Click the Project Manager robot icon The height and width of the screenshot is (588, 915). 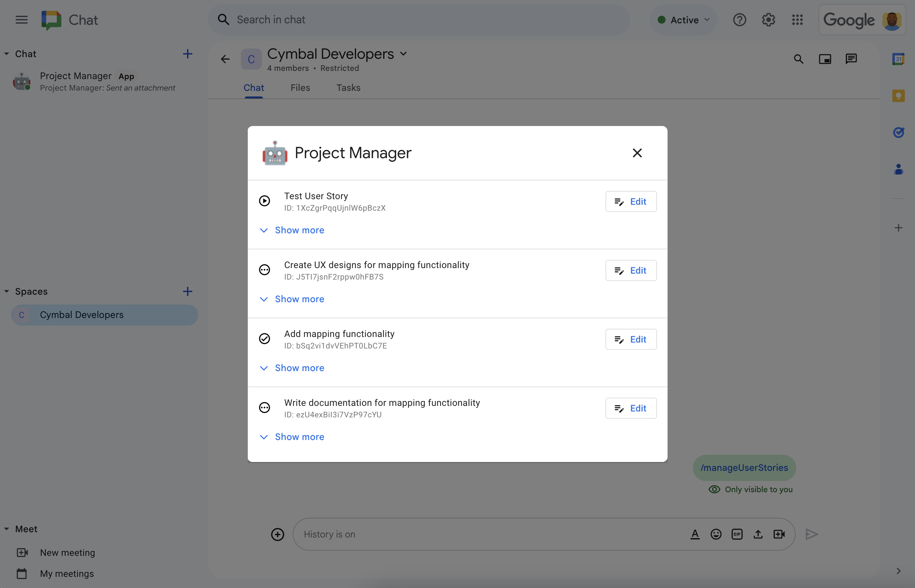coord(275,153)
